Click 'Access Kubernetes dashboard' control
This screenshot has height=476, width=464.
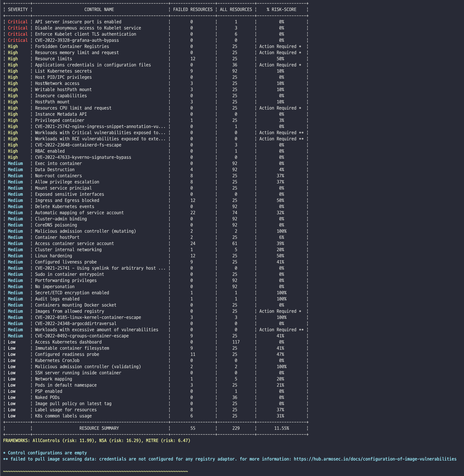(68, 342)
